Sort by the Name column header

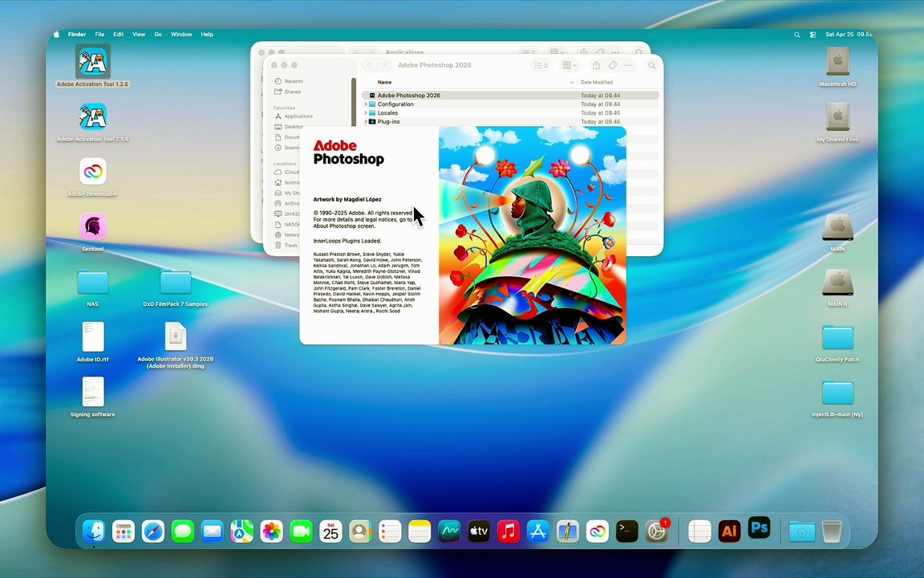click(384, 83)
